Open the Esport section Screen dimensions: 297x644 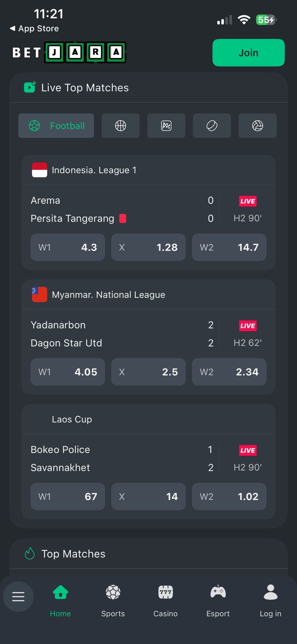(x=218, y=600)
